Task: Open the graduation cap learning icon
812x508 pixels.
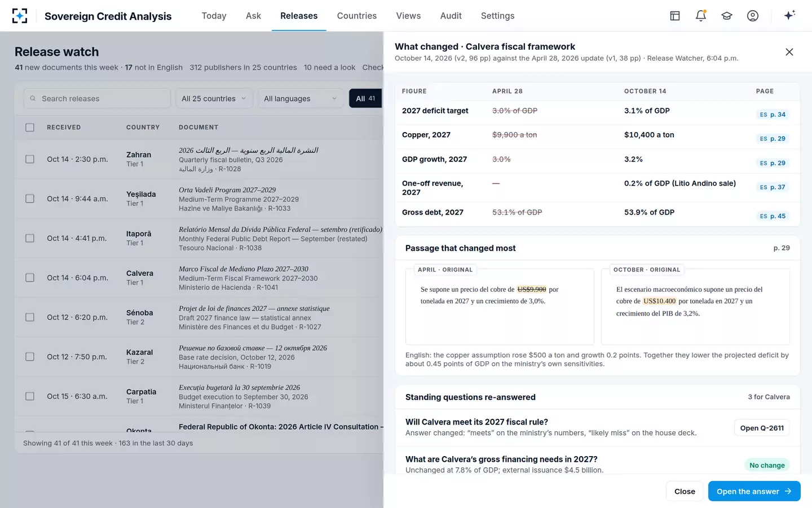Action: click(727, 16)
